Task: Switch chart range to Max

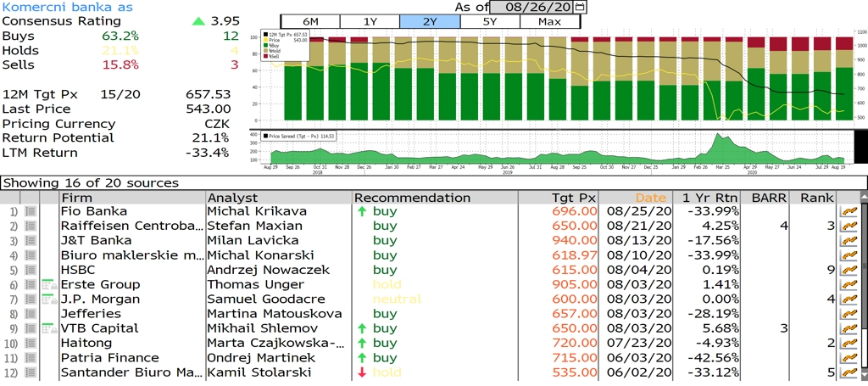Action: point(549,21)
